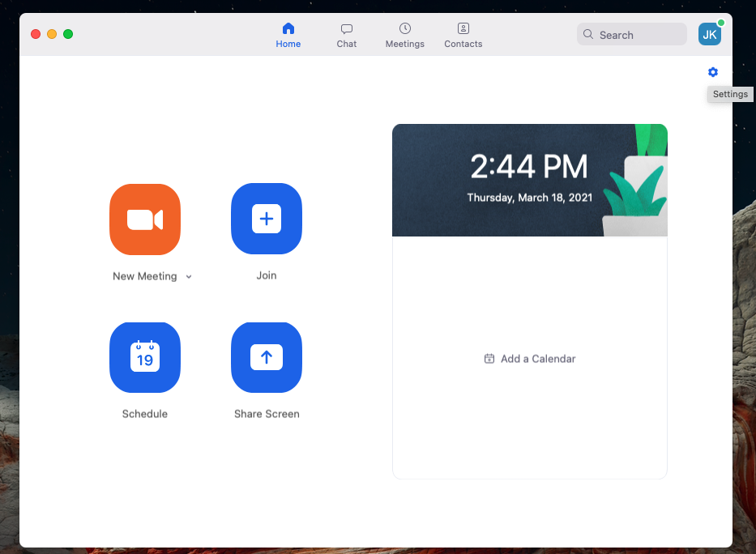
Task: Click the green fullscreen window button
Action: (x=68, y=34)
